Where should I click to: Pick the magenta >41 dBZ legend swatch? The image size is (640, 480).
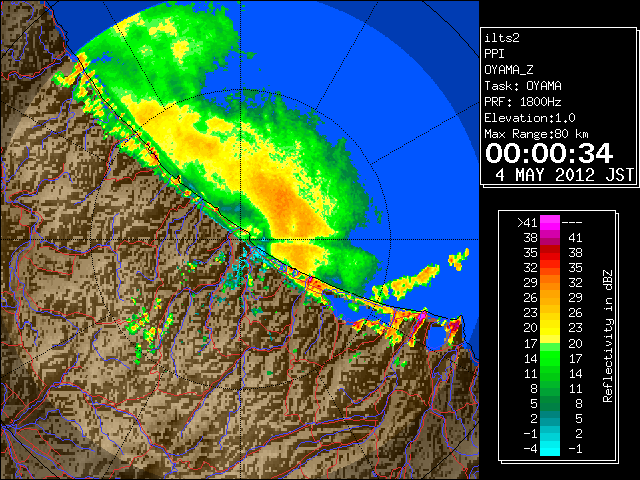tap(550, 222)
